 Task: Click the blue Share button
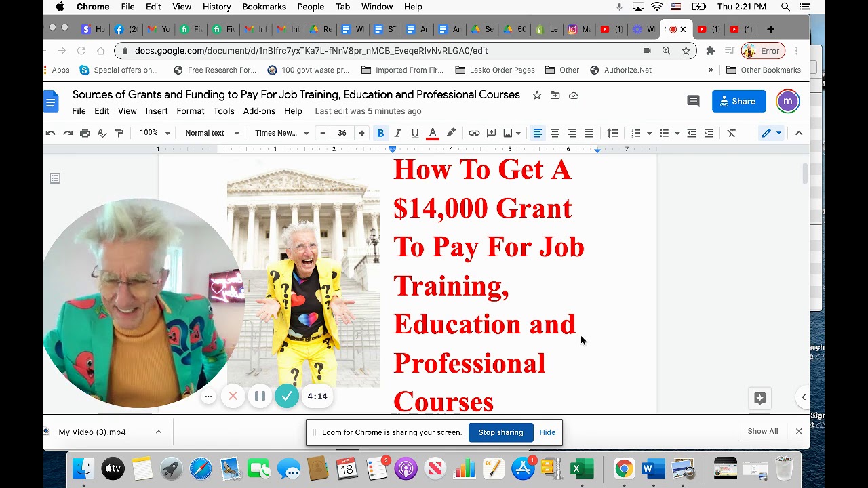[738, 101]
